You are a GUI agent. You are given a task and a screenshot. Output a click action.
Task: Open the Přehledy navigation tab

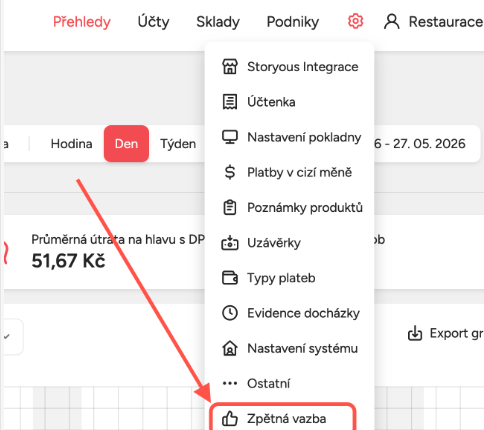(x=82, y=22)
